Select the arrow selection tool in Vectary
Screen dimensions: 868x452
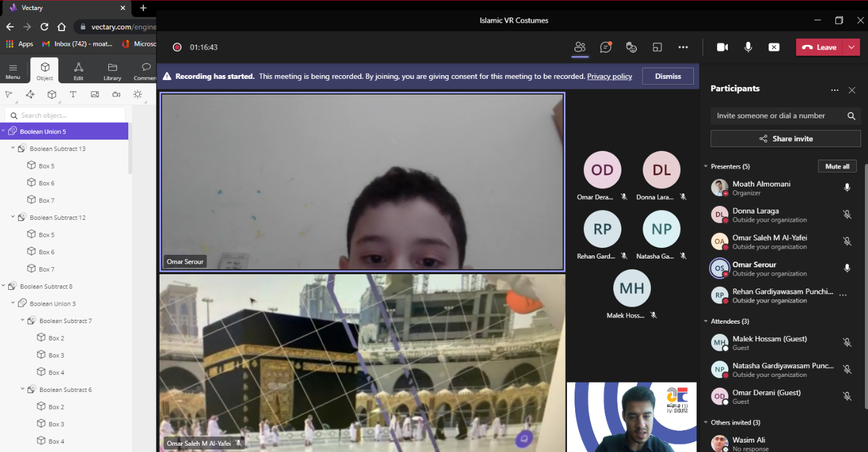pyautogui.click(x=9, y=95)
